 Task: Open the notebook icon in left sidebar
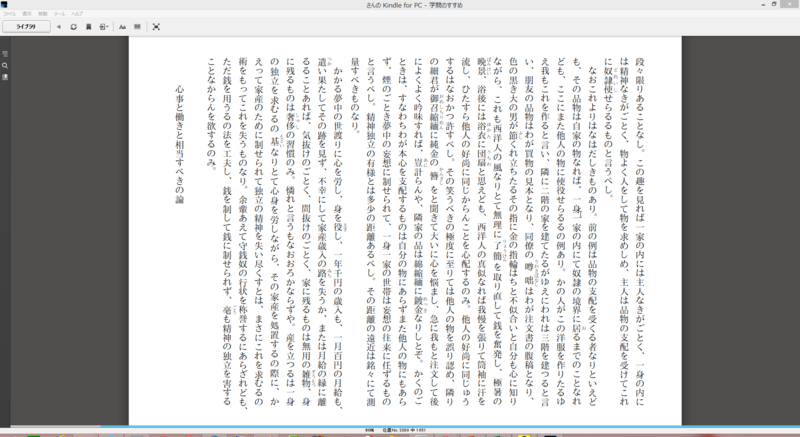point(5,77)
